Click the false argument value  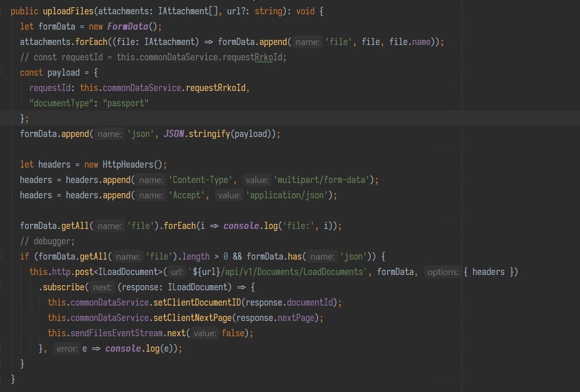pos(233,334)
